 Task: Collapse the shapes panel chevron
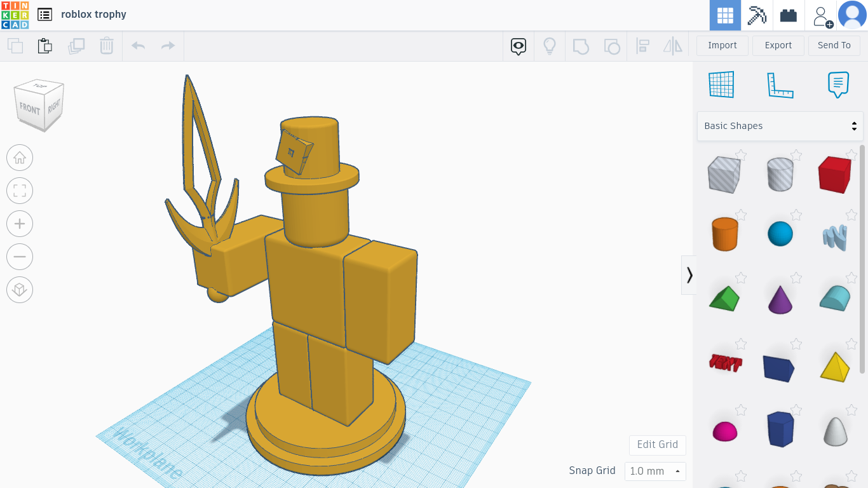pyautogui.click(x=689, y=275)
